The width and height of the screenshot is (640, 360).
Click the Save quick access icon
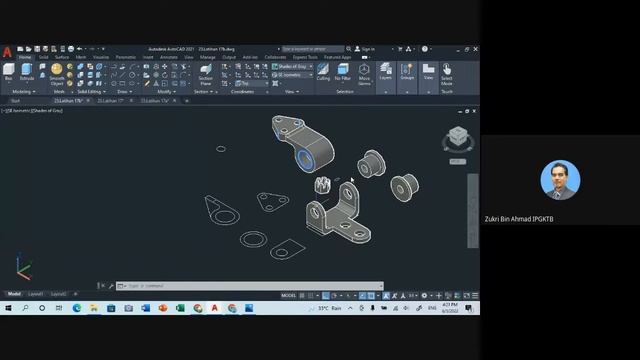click(x=37, y=49)
